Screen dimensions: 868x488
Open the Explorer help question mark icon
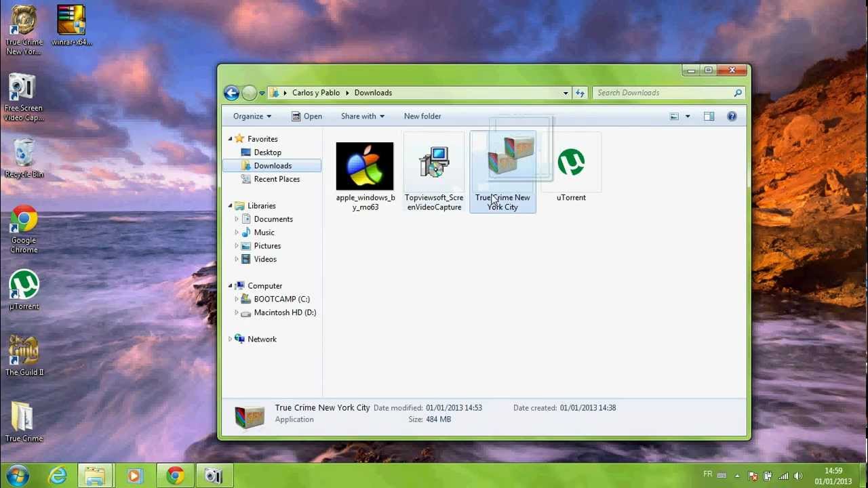click(x=732, y=117)
